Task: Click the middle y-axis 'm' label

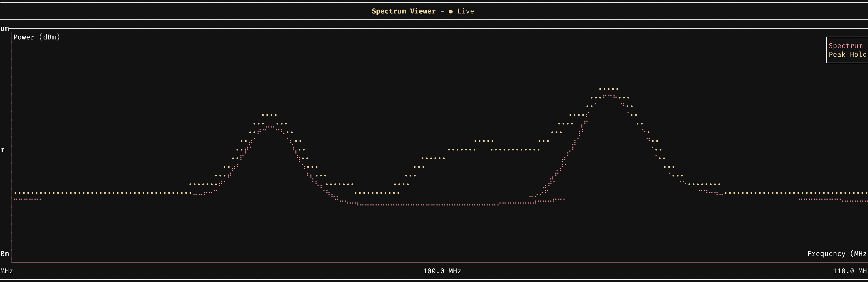Action: (x=3, y=150)
